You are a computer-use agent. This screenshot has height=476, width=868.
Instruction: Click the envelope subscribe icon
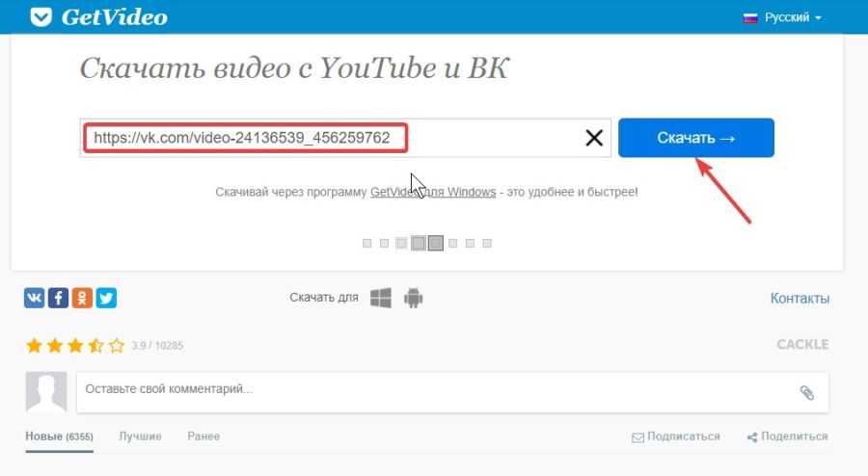[637, 437]
